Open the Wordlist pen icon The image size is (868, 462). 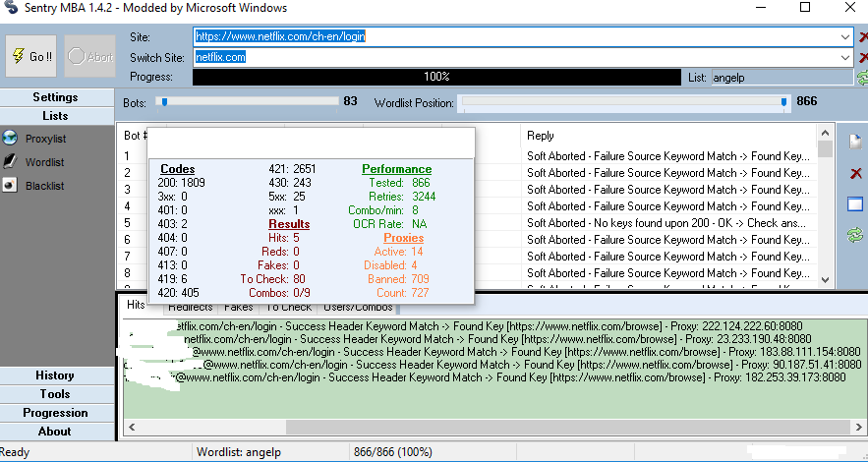tap(11, 161)
